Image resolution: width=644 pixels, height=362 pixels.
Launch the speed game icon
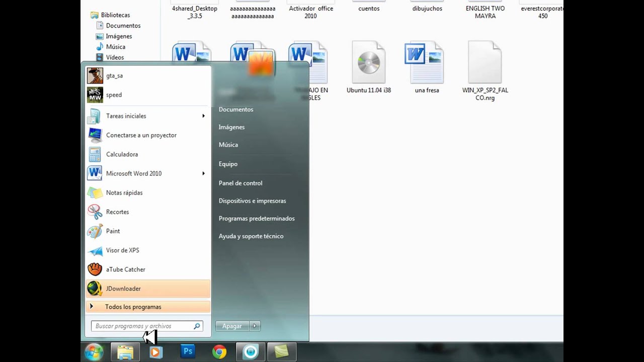click(95, 95)
